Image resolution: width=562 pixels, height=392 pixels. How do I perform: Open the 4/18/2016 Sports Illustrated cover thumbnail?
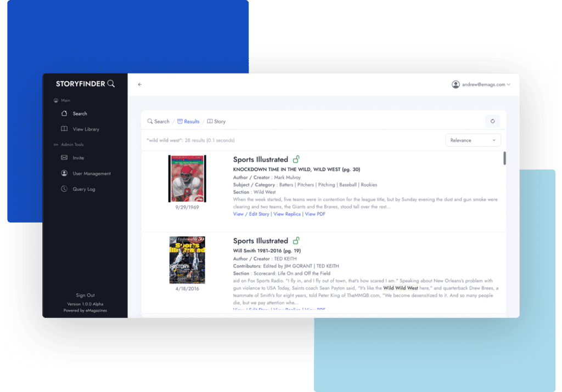click(x=187, y=260)
